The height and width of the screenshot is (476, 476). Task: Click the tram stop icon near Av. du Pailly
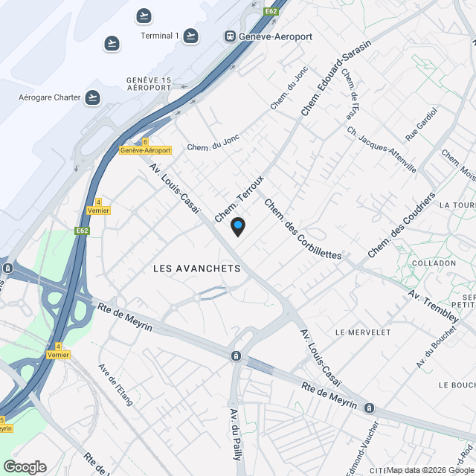236,356
